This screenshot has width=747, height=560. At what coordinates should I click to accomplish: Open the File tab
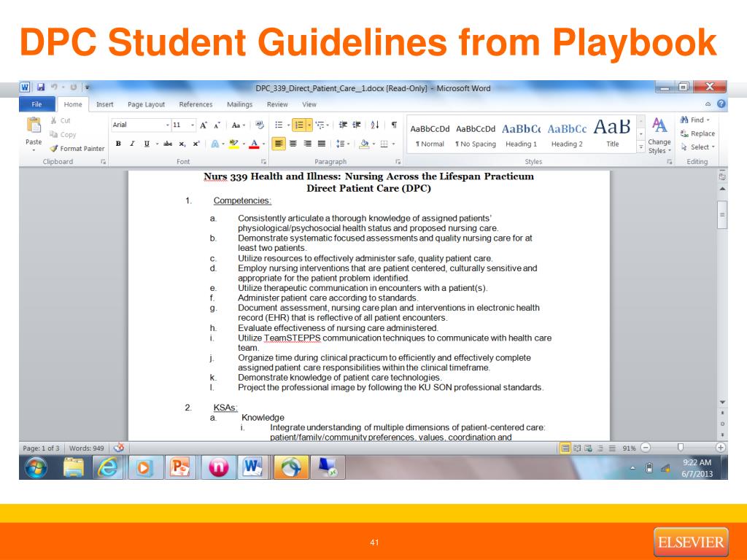pos(36,104)
